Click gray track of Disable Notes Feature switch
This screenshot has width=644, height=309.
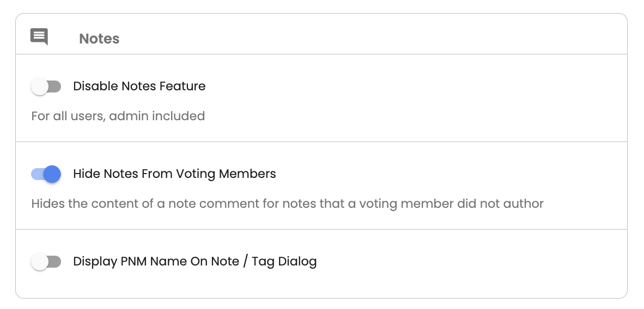pos(56,86)
